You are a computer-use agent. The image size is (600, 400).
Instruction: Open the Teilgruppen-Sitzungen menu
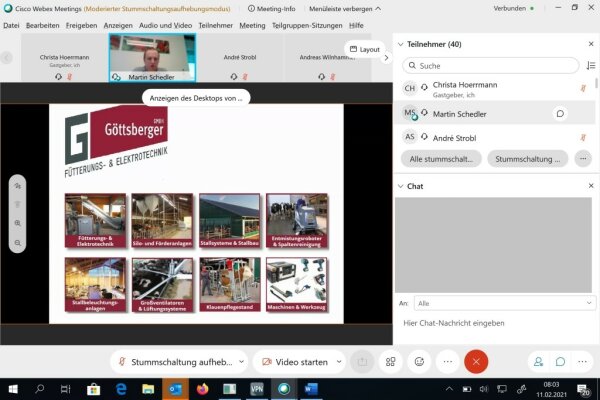[307, 26]
